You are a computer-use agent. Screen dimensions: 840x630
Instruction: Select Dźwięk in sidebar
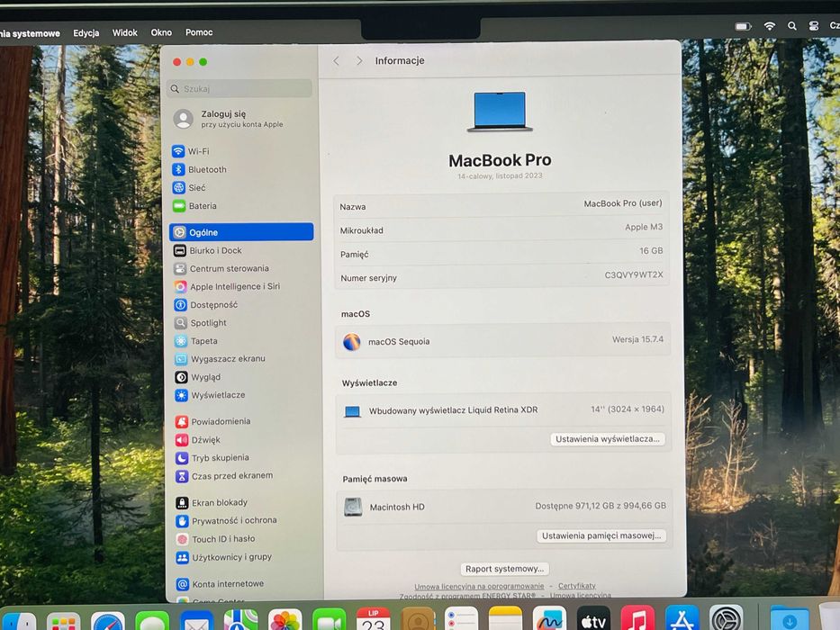click(x=198, y=440)
